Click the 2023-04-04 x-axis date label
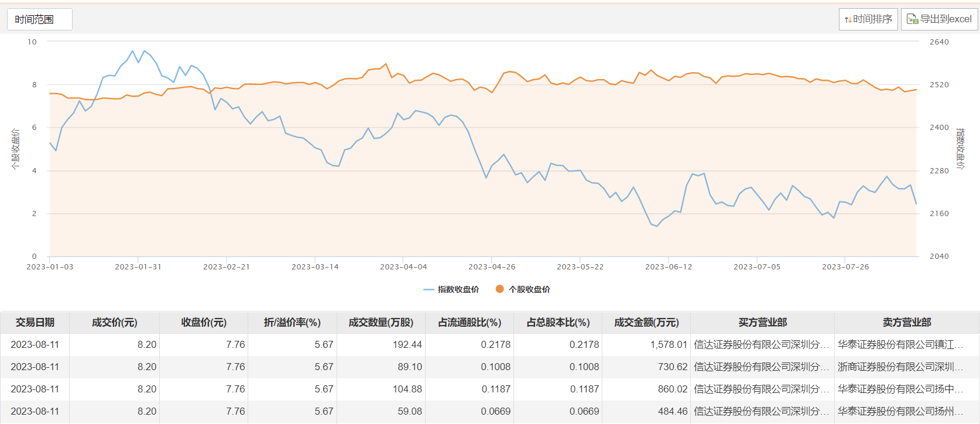 point(403,267)
